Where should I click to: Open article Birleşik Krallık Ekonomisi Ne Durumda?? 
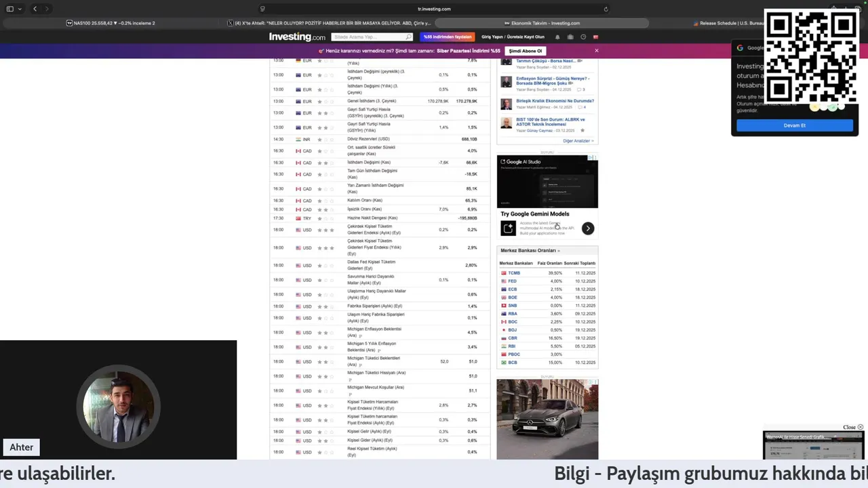pos(555,101)
